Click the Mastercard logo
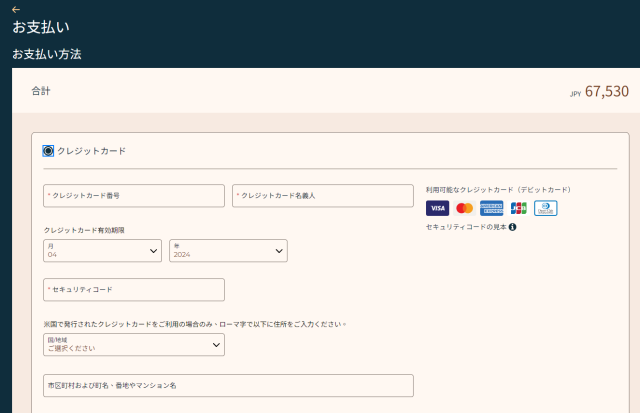Screen dimensions: 640x413 pos(464,208)
